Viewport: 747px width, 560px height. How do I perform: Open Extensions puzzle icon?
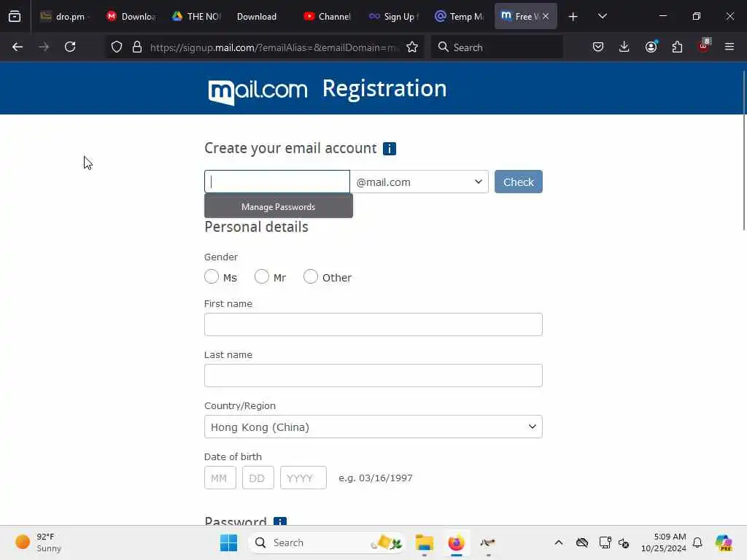pos(677,47)
